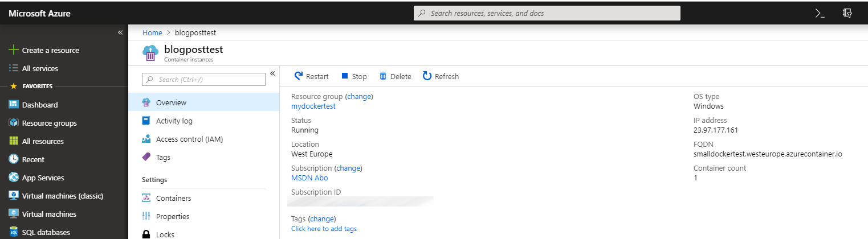Focus the top search resources box

pyautogui.click(x=547, y=13)
